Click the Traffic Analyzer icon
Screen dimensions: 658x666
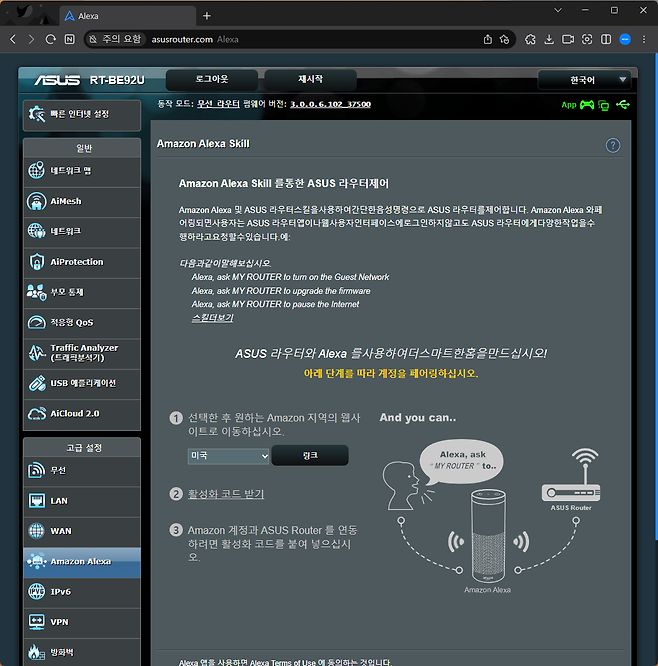(37, 352)
